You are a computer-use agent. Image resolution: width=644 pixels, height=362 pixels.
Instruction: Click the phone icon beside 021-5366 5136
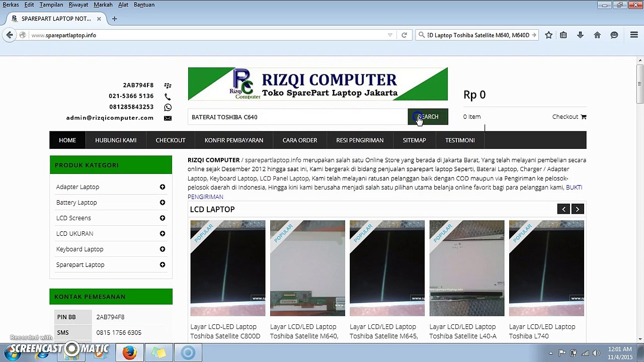pyautogui.click(x=168, y=96)
